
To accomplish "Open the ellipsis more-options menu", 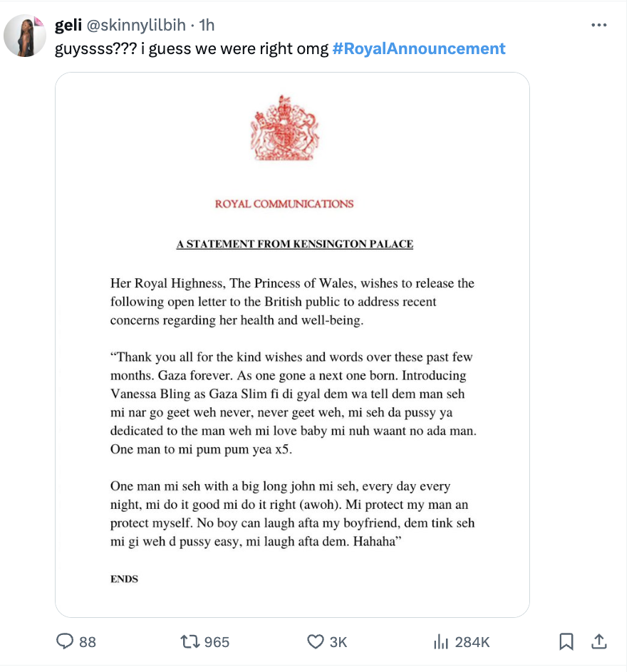I will [x=600, y=23].
